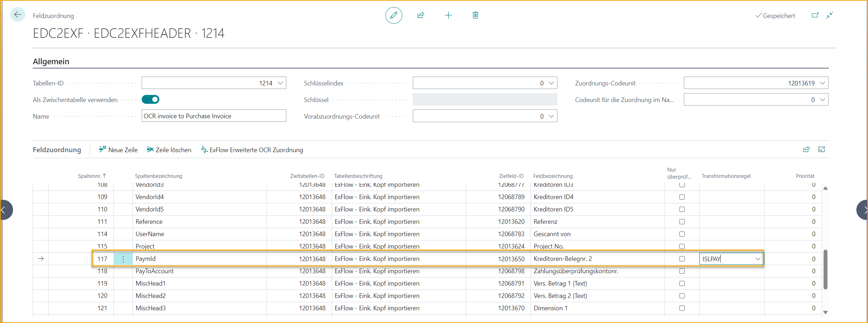The width and height of the screenshot is (868, 323).
Task: Select the Zeile löschen action
Action: click(x=169, y=150)
